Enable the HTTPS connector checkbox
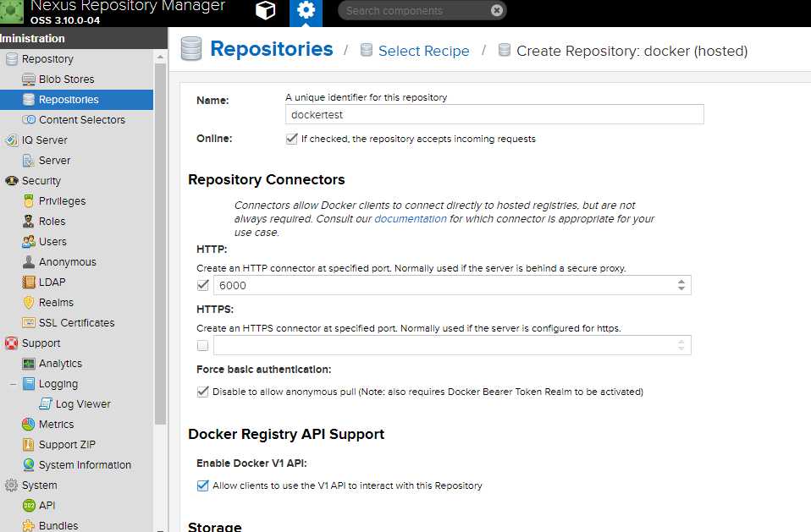Image resolution: width=811 pixels, height=532 pixels. tap(203, 346)
